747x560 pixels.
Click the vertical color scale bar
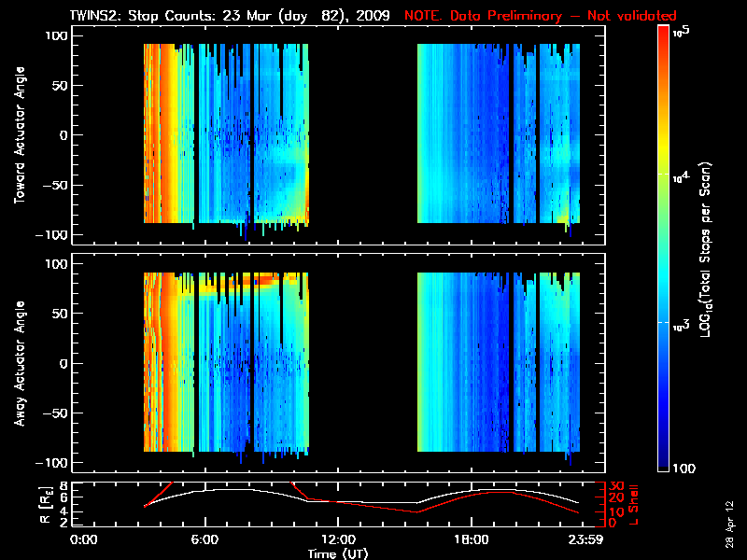point(663,250)
